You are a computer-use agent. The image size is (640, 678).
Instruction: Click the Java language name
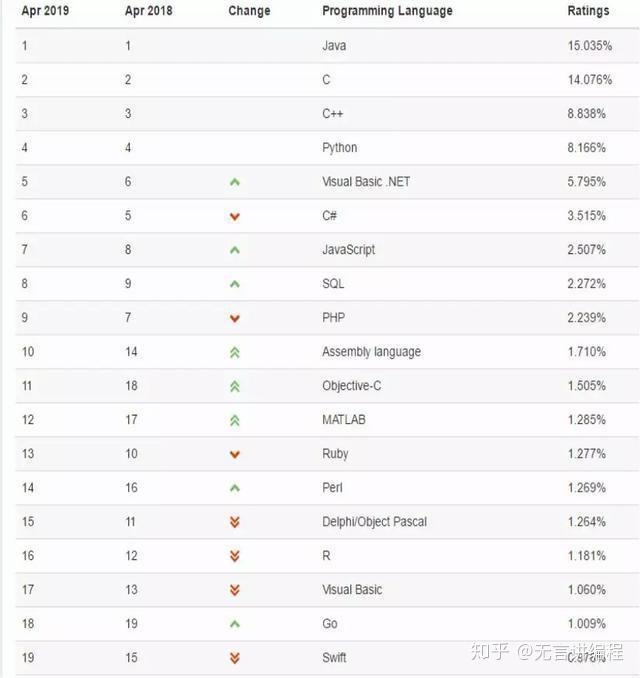pos(334,46)
